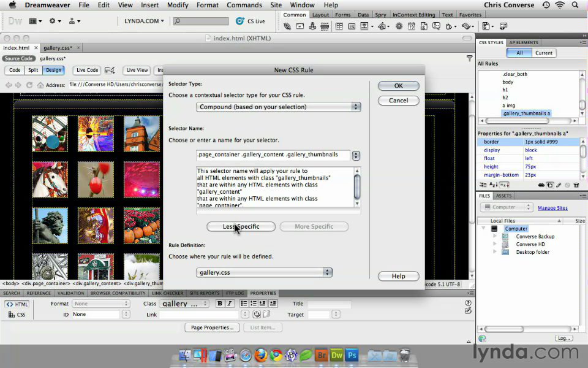Viewport: 588px width, 368px height.
Task: Attach a style sheet with the chain-link icon
Action: (541, 185)
